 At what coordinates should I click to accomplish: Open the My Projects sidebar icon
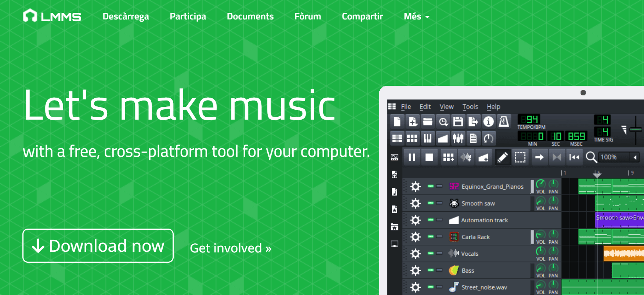point(395,175)
